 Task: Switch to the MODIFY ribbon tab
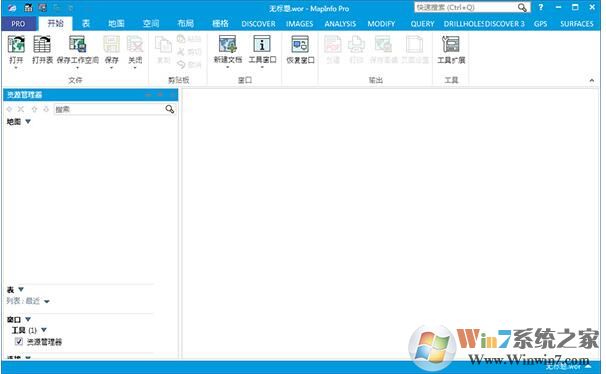381,24
